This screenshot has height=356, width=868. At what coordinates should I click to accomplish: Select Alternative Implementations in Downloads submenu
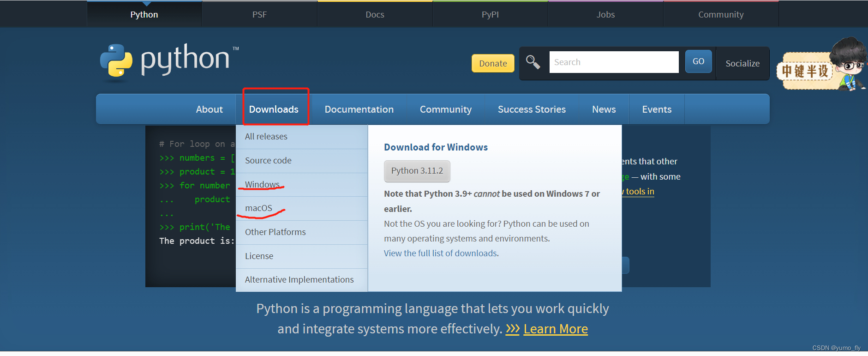[x=302, y=280]
